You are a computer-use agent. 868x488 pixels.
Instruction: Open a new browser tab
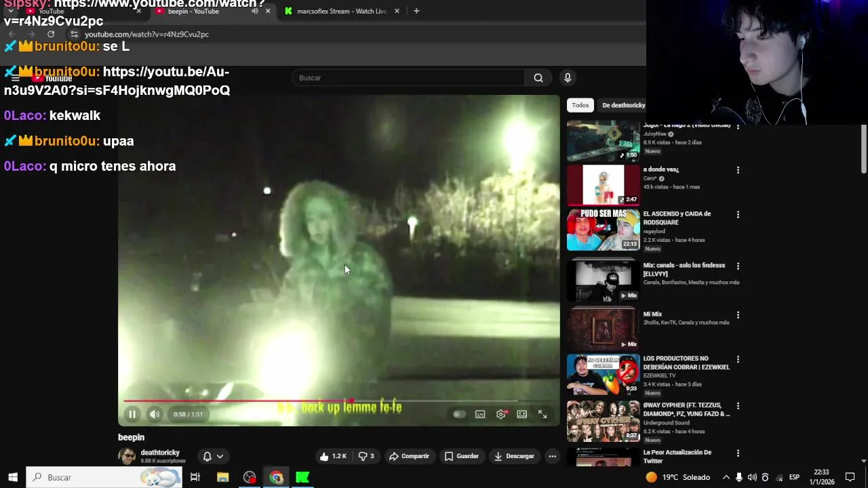click(416, 11)
